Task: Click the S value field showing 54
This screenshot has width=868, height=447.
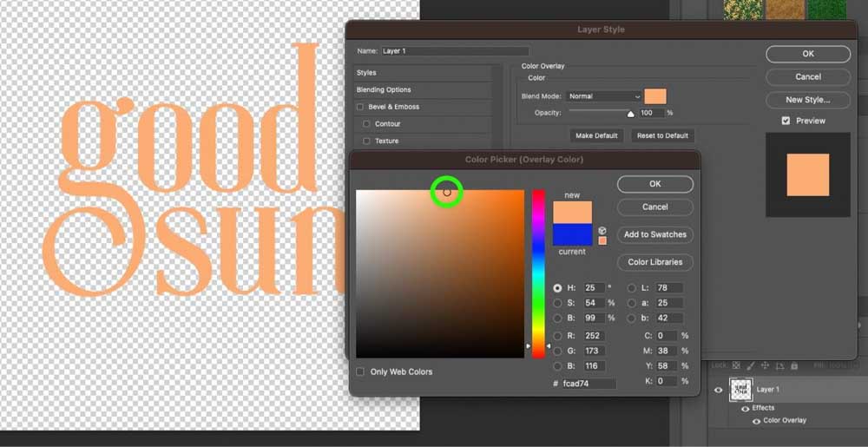Action: pyautogui.click(x=595, y=303)
